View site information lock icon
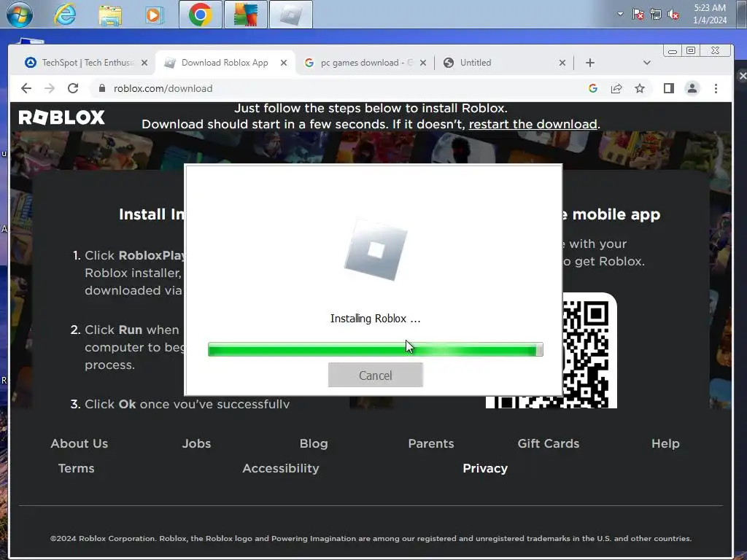This screenshot has height=560, width=747. (x=101, y=88)
